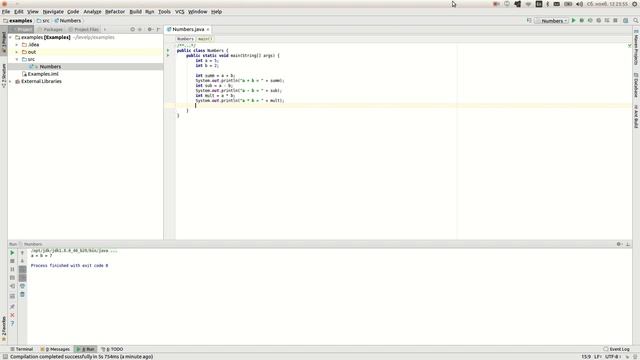Open the system power menu icon

tap(635, 4)
